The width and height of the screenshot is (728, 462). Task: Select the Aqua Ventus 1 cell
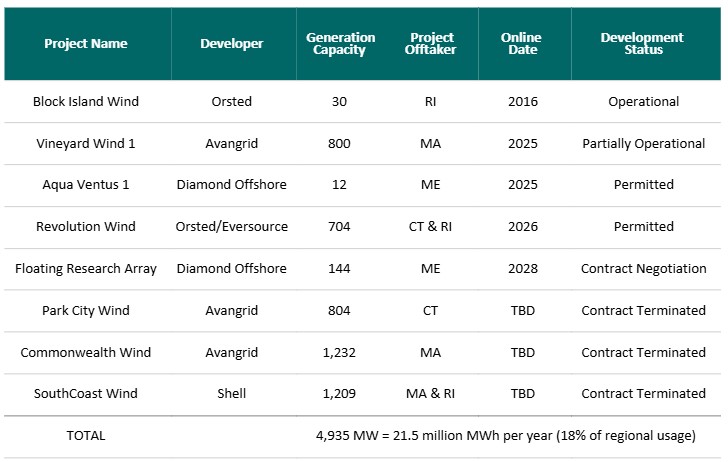(x=86, y=185)
